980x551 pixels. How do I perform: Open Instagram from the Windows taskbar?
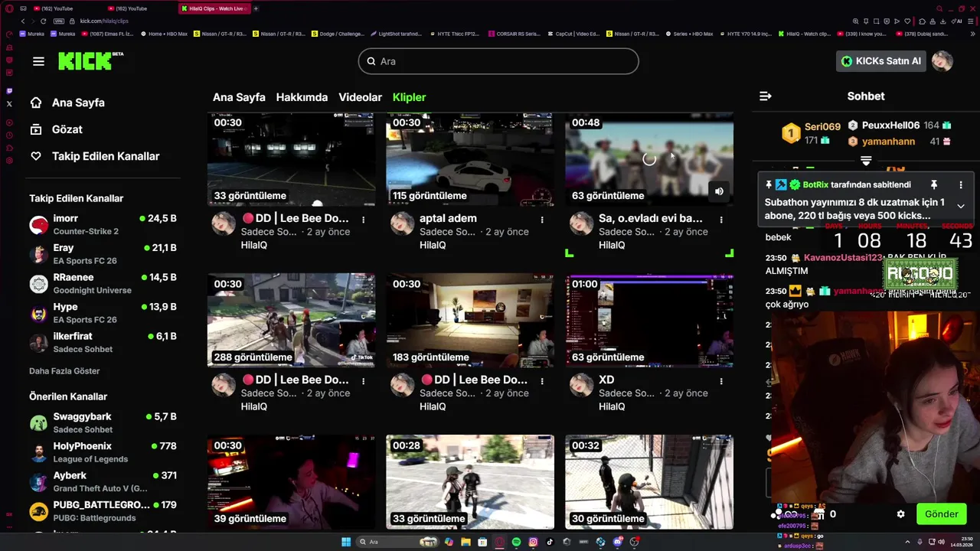click(x=533, y=542)
